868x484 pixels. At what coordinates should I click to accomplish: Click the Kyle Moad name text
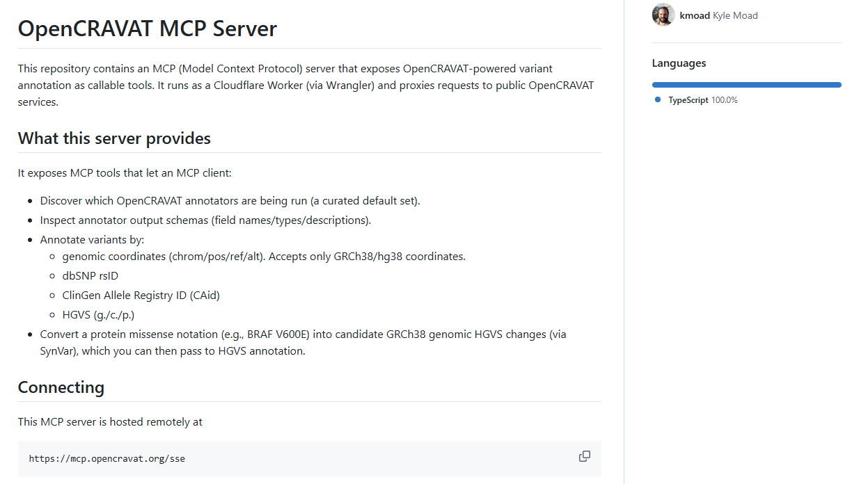[x=735, y=15]
